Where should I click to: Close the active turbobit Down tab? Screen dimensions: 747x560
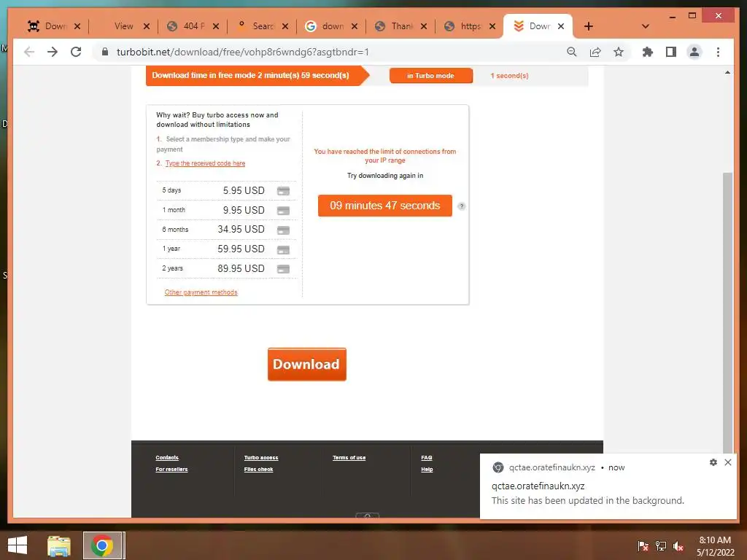(x=561, y=26)
